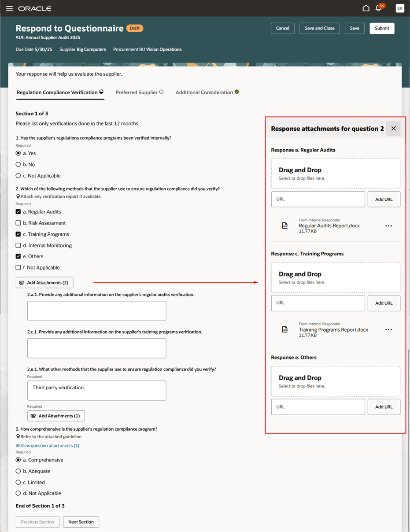This screenshot has height=532, width=410.
Task: Click the 'Third party verification.' text box
Action: tap(96, 391)
